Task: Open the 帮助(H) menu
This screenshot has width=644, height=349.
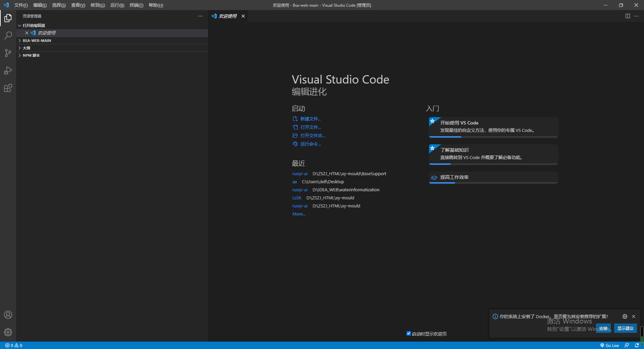Action: point(156,5)
